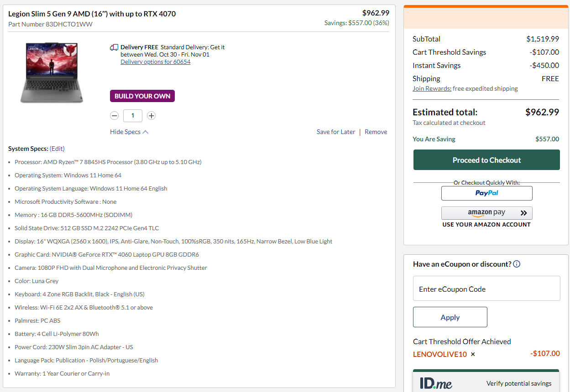Click the Operating System: Windows 11 Home 64 line
Screen dimensions: 570x392
[68, 175]
